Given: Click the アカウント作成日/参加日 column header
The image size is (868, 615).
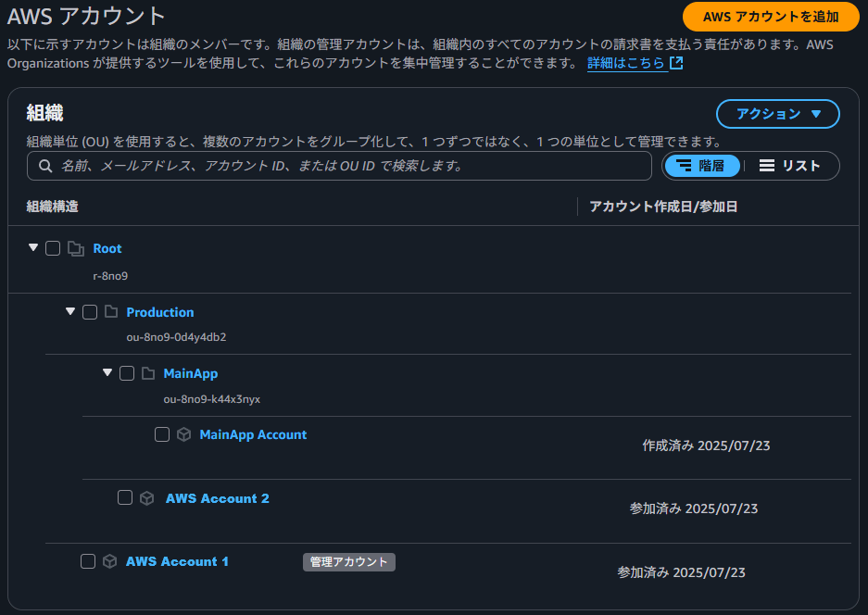Looking at the screenshot, I should click(x=663, y=207).
